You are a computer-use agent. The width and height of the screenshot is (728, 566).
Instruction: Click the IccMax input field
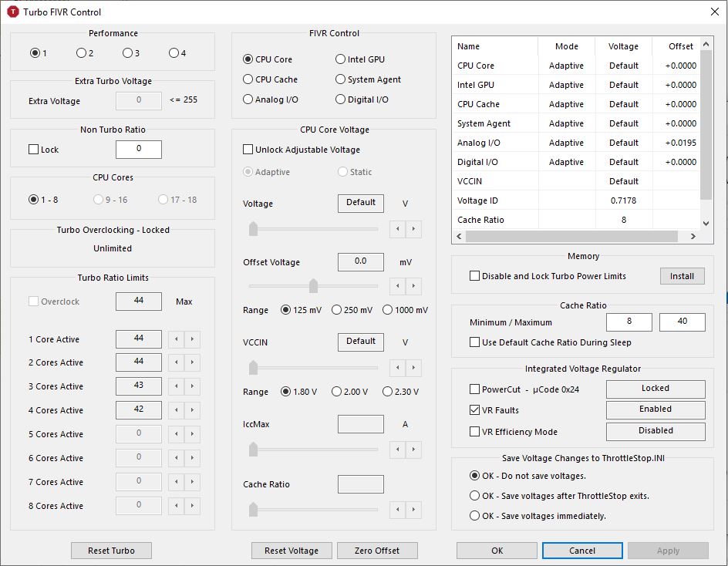361,424
